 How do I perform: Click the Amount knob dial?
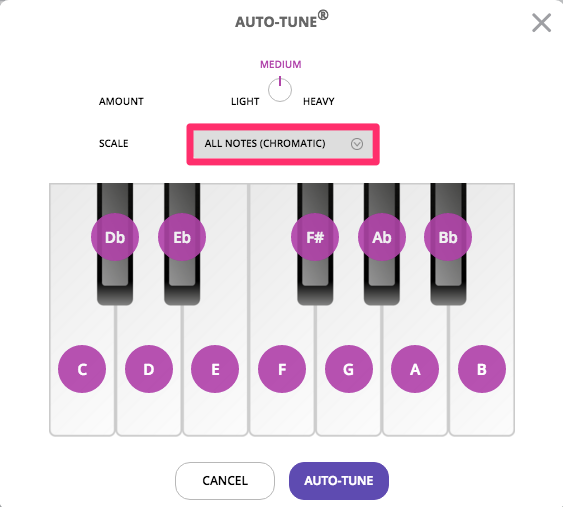tap(280, 89)
